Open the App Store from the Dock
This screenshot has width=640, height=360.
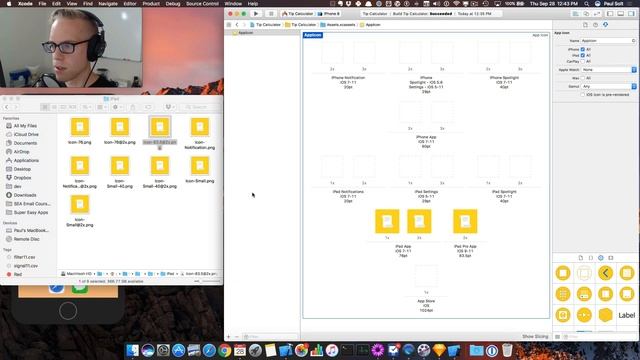(178, 350)
